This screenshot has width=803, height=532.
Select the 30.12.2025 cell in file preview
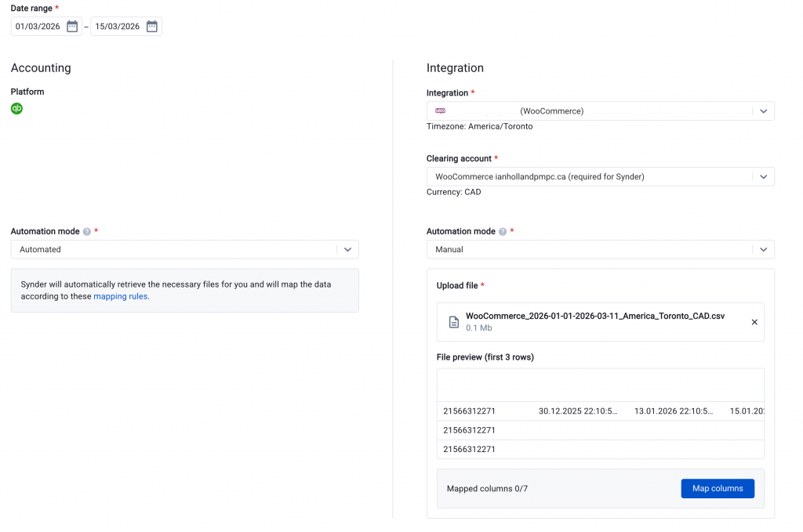(577, 411)
